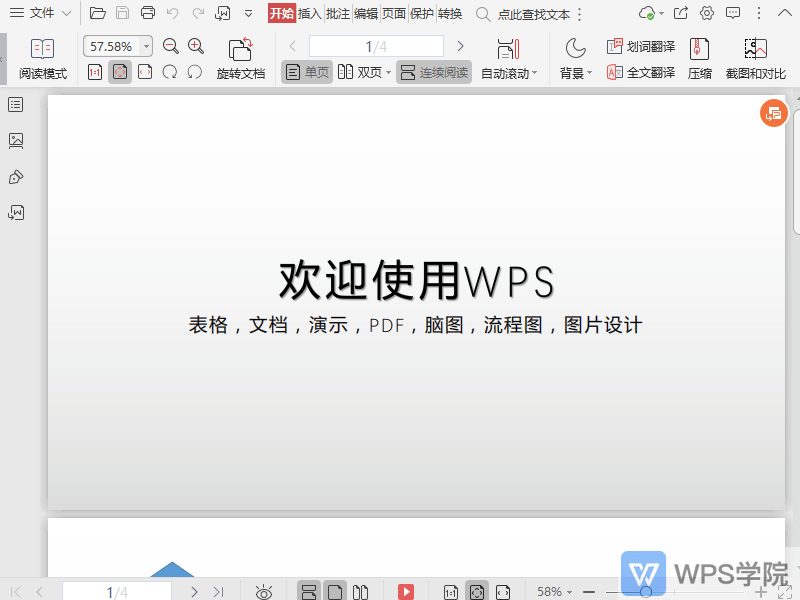Screen dimensions: 800x600
Task: Click the zoom-in magnifier icon in the toolbar
Action: click(195, 46)
